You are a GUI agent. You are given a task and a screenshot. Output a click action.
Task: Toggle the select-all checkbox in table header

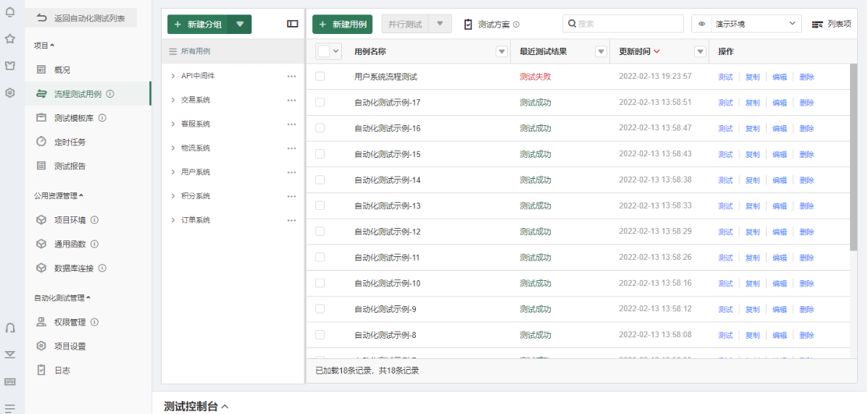click(x=322, y=51)
